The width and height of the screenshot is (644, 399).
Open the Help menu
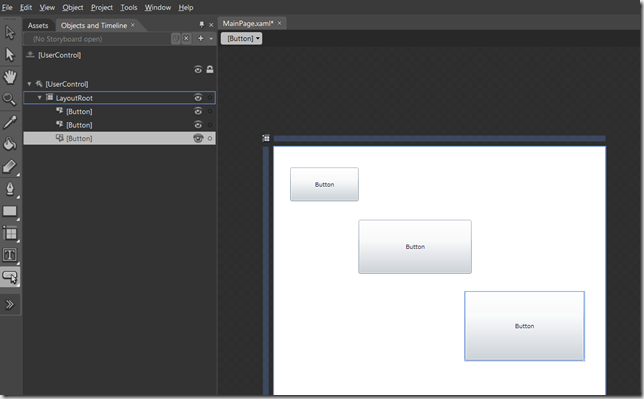[x=186, y=7]
